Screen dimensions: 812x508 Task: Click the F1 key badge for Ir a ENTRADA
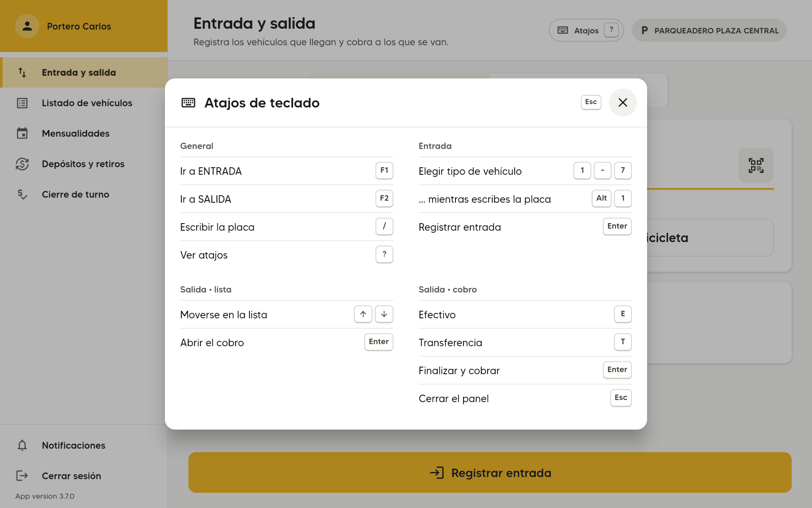(384, 171)
